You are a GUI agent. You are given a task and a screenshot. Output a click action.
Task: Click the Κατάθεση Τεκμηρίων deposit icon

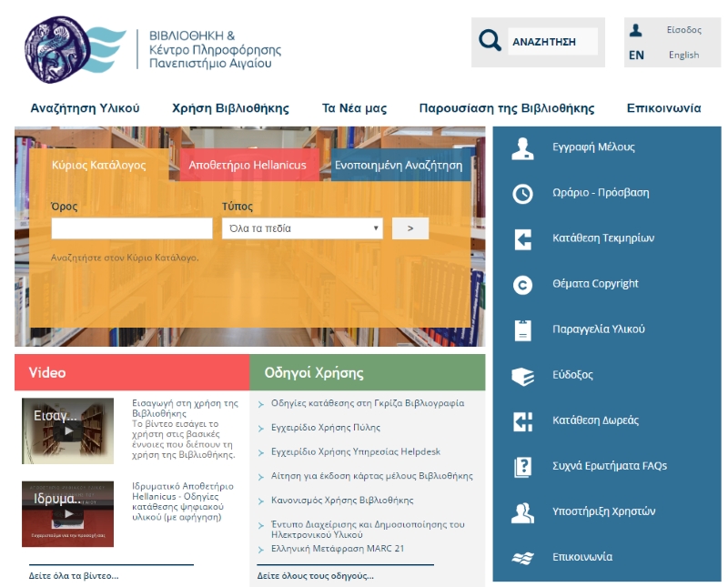click(x=522, y=239)
